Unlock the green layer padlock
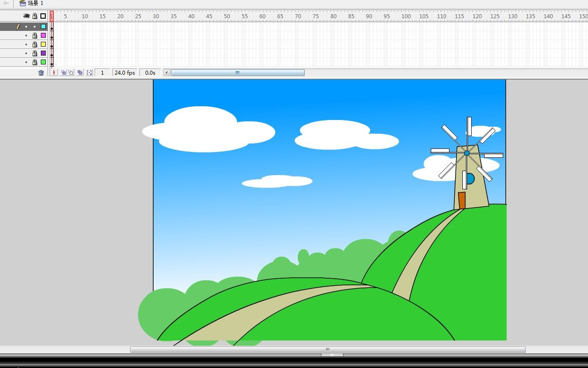This screenshot has width=588, height=368. tap(35, 62)
